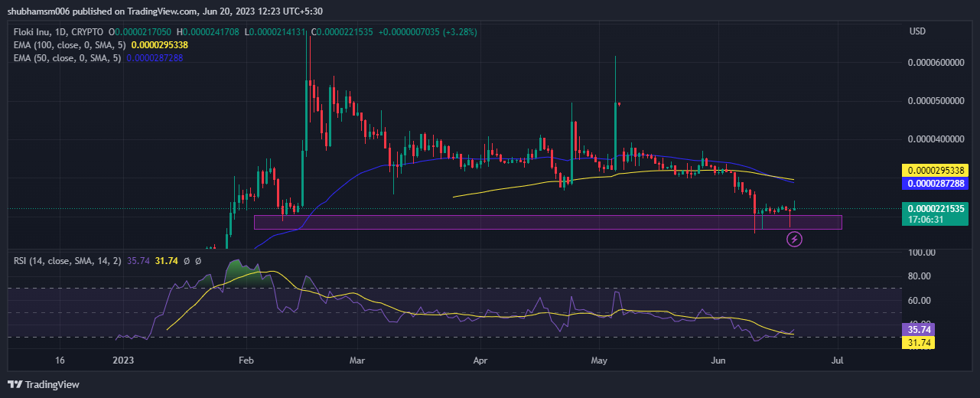Click the Mar label on time axis
The height and width of the screenshot is (398, 980).
pyautogui.click(x=357, y=359)
